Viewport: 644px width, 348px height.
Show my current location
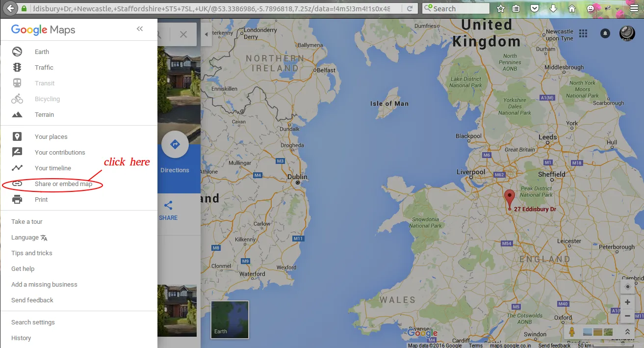pyautogui.click(x=627, y=286)
